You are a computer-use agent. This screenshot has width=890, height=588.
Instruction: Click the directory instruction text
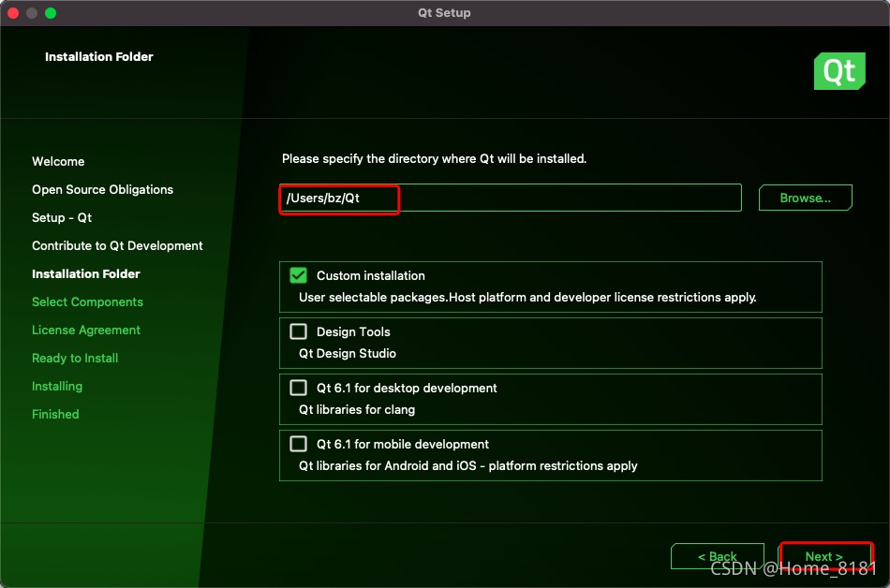(x=434, y=159)
